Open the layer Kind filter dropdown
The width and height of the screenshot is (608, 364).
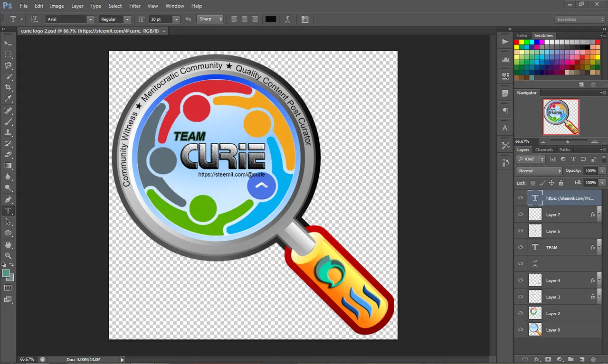(x=531, y=159)
